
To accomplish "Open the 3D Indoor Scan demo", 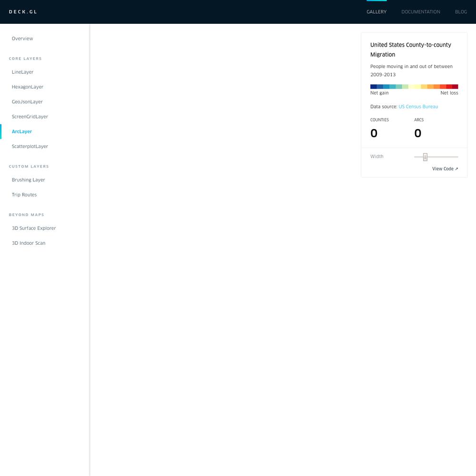I will pos(29,243).
